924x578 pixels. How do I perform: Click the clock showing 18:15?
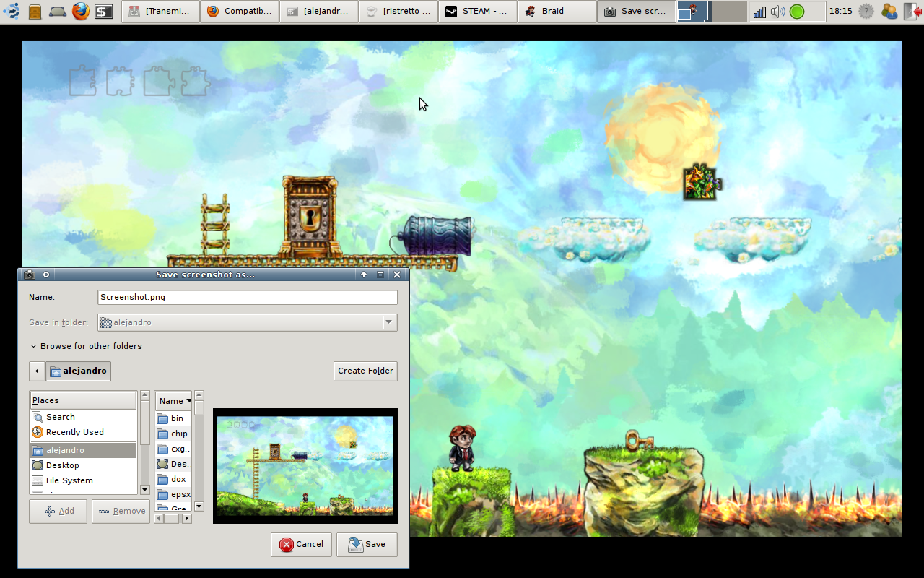(x=841, y=12)
